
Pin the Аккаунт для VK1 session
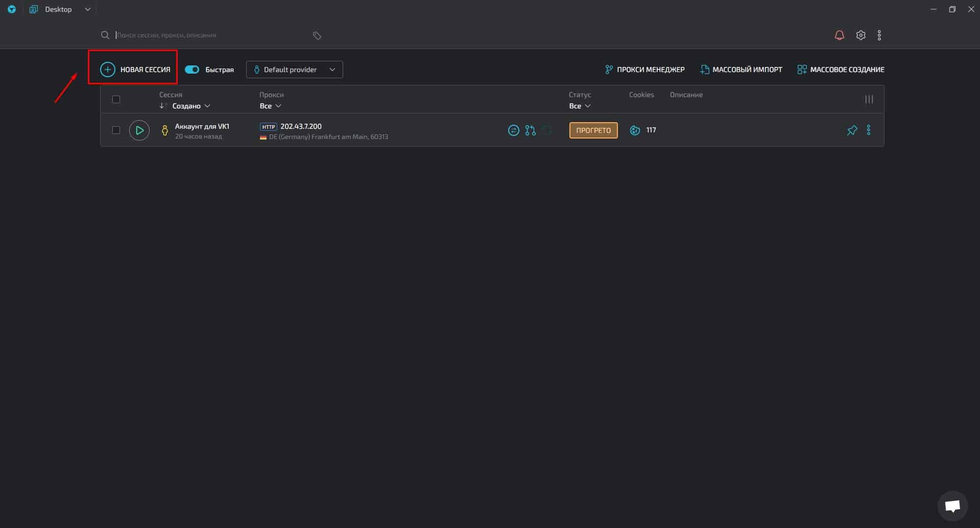click(x=852, y=130)
